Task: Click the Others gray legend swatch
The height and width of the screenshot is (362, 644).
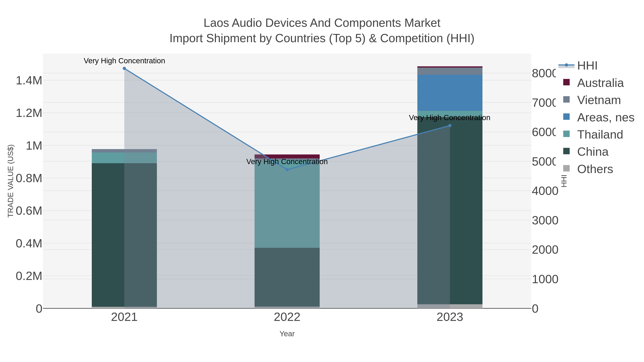Action: 567,168
